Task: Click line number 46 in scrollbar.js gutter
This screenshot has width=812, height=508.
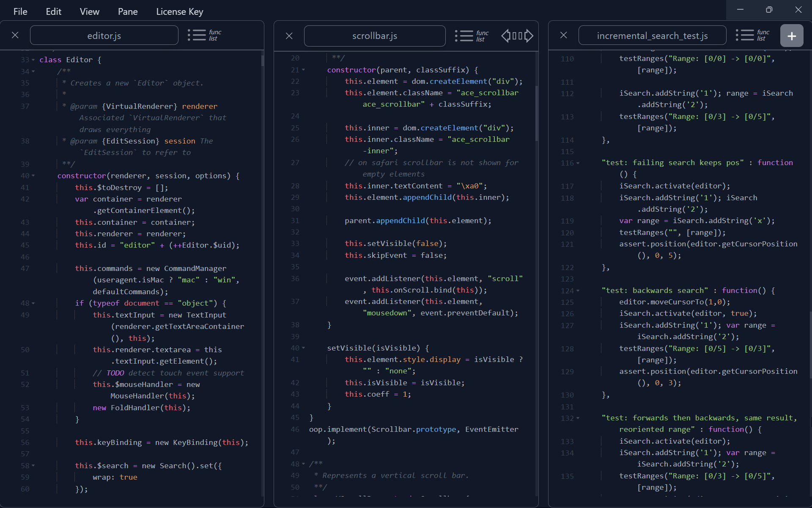Action: (x=295, y=429)
